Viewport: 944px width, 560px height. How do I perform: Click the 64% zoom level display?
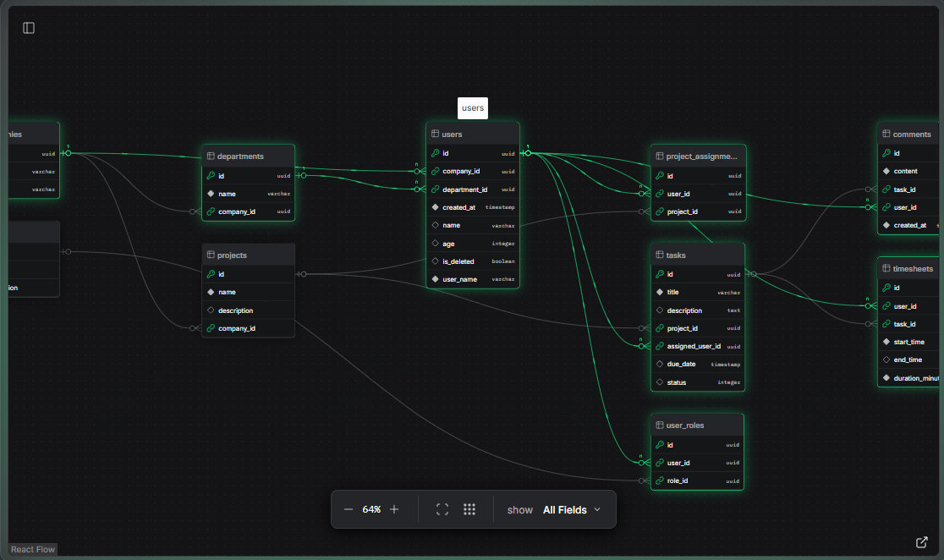pos(371,509)
